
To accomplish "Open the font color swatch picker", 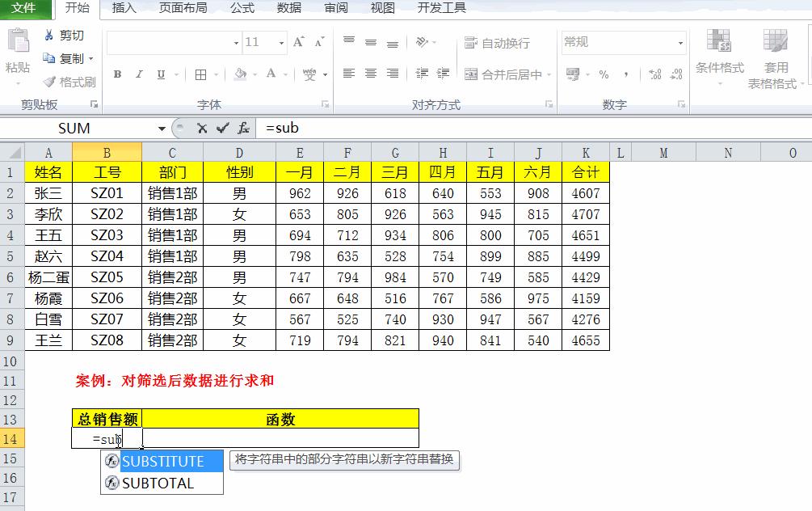I will point(284,74).
